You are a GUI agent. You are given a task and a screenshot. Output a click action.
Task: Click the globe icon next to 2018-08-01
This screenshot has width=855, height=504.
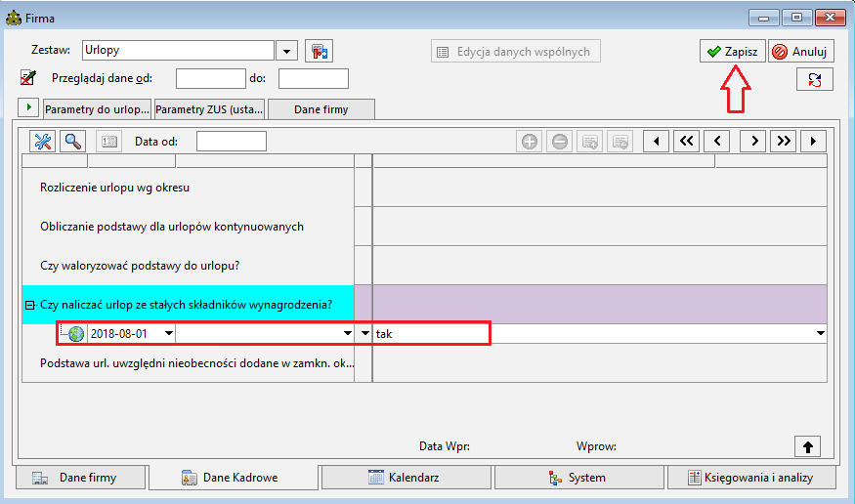click(x=76, y=333)
